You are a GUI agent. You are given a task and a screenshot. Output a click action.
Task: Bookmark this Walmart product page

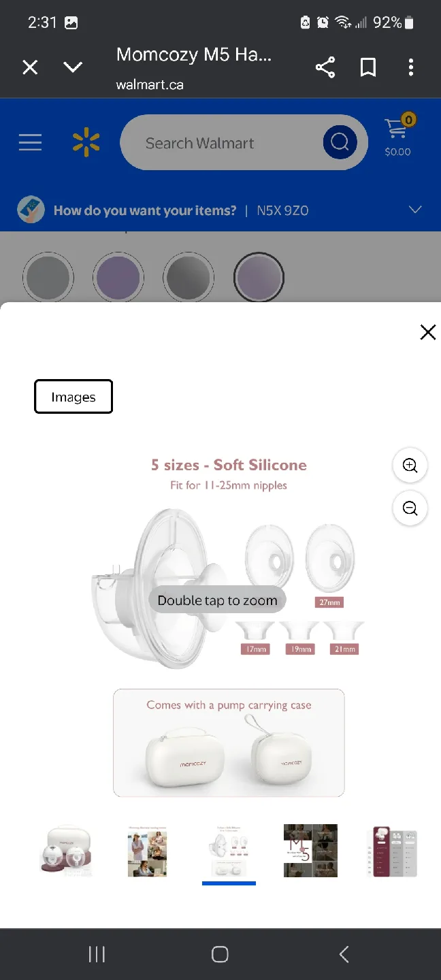[x=368, y=67]
